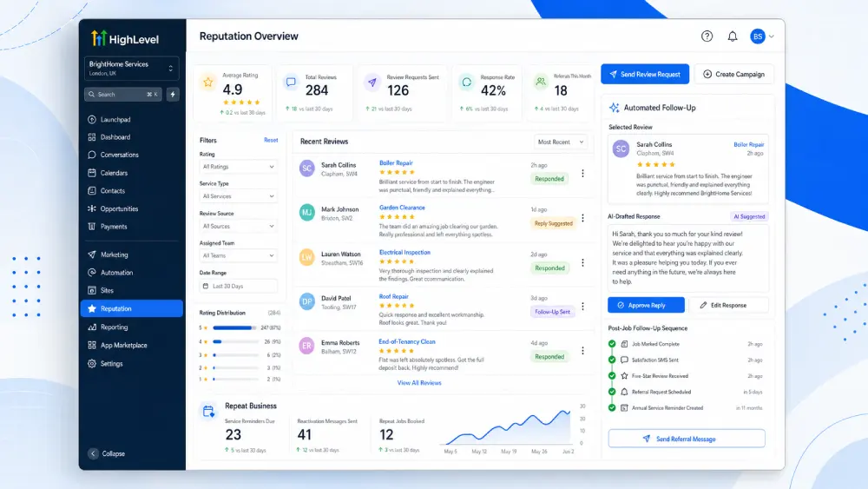Click the Repeat Business calendar icon
The width and height of the screenshot is (868, 489).
coord(208,411)
